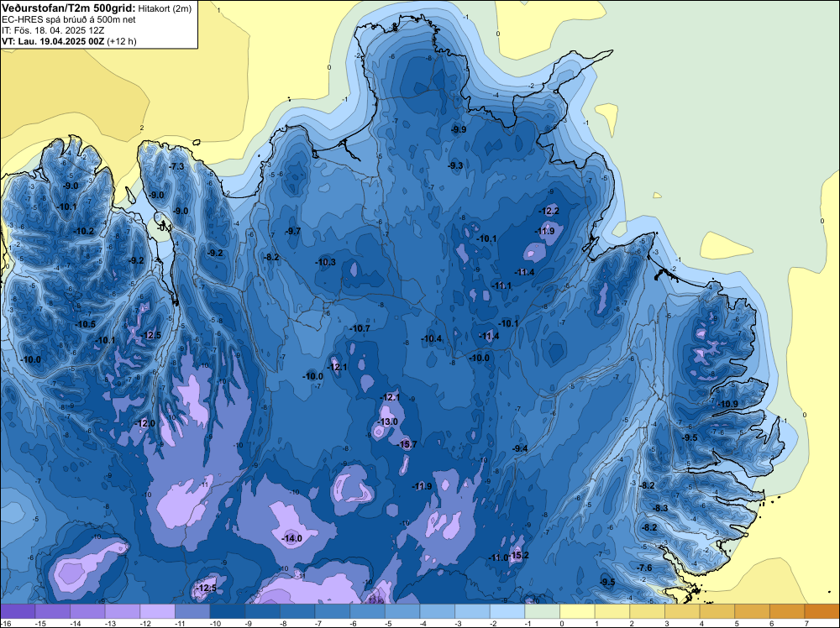840x628 pixels.
Task: Click legend swatch between -2 and -1
Action: (x=507, y=611)
